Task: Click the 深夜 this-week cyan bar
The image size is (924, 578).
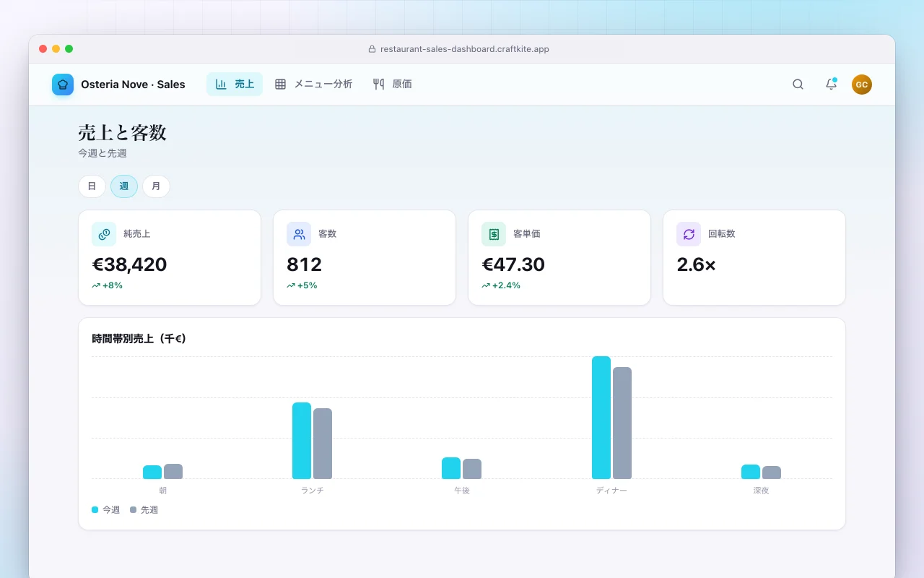Action: [x=751, y=472]
